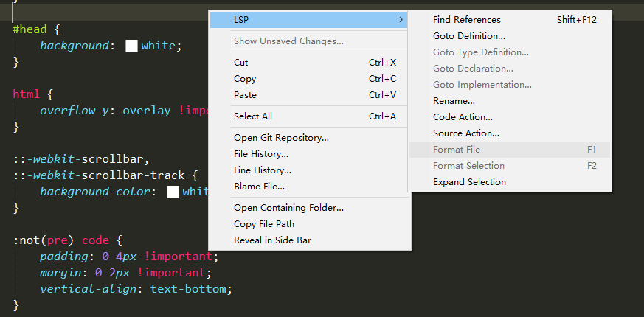Select Find References in the LSP submenu
Screen dimensions: 644x317
click(x=466, y=20)
